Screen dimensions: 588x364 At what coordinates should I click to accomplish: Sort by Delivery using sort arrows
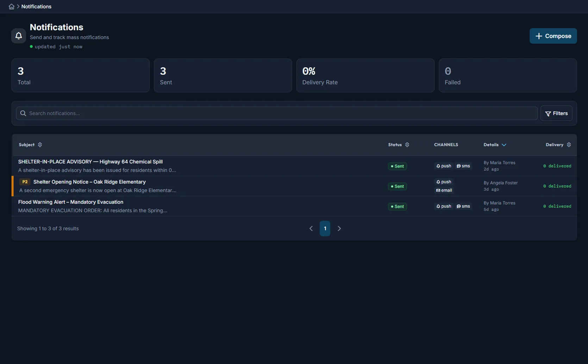[x=569, y=145]
